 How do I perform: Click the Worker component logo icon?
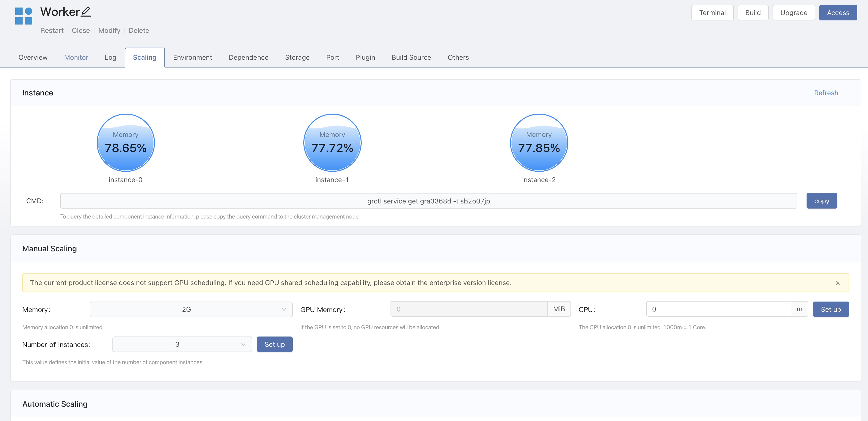24,16
